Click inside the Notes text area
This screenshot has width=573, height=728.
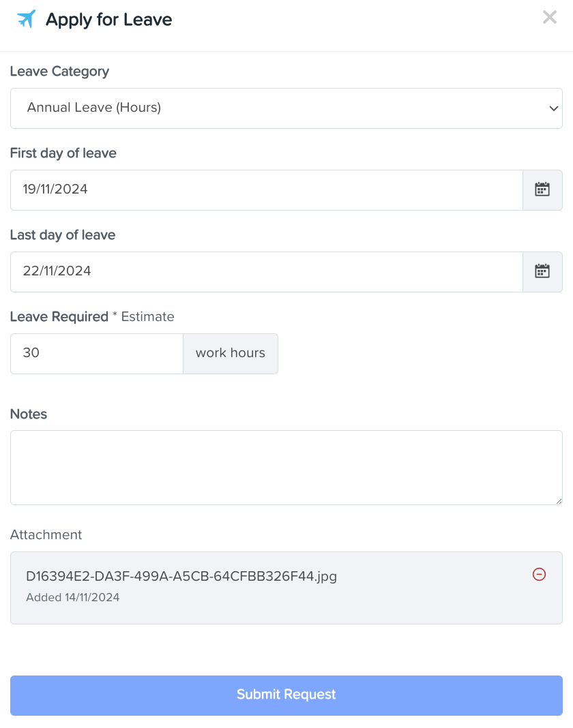[x=286, y=467]
